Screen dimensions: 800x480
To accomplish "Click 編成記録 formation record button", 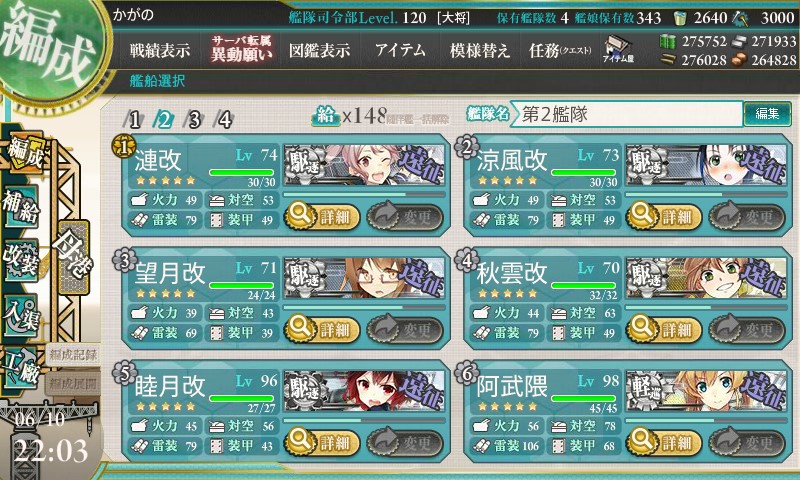I will coord(72,355).
